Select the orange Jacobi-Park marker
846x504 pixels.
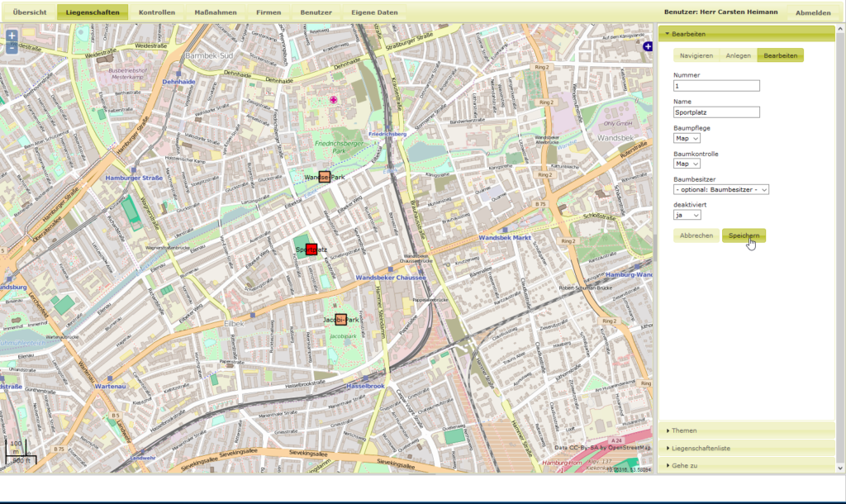click(340, 320)
